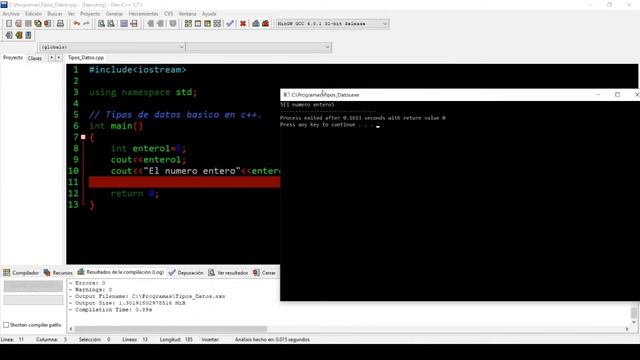Click the left tab-scroll arrow beside Clases
Screen dimensions: 640x360
(x=51, y=58)
